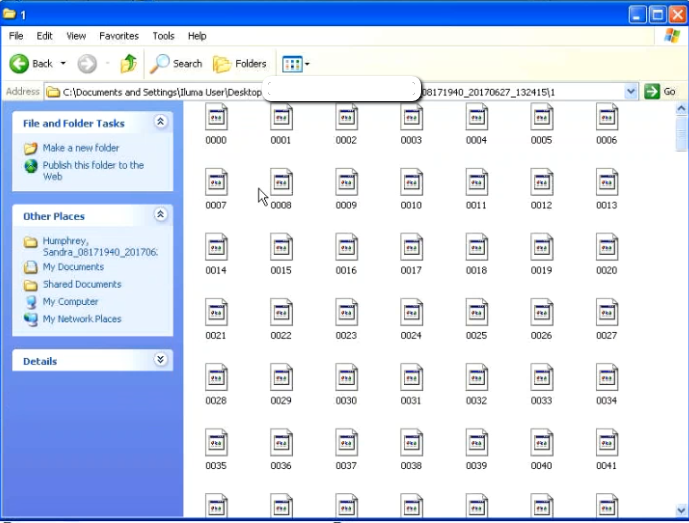689x523 pixels.
Task: Select file icon 0035
Action: [216, 442]
